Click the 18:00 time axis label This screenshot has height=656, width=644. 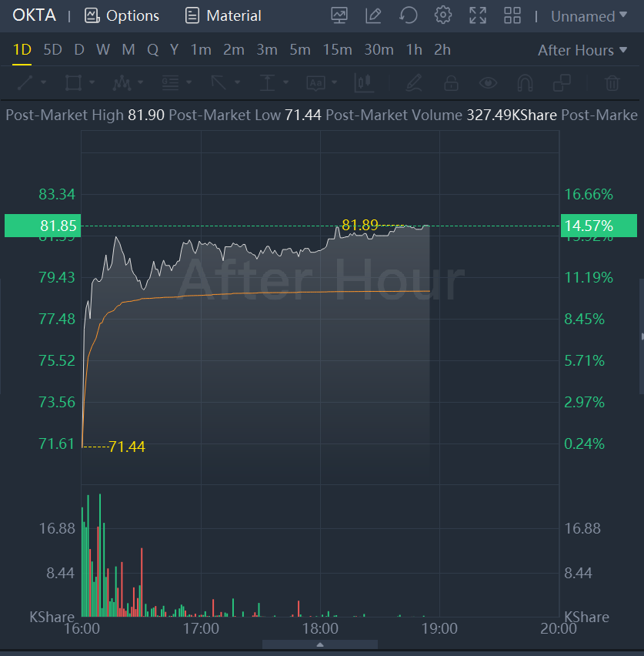tap(320, 628)
